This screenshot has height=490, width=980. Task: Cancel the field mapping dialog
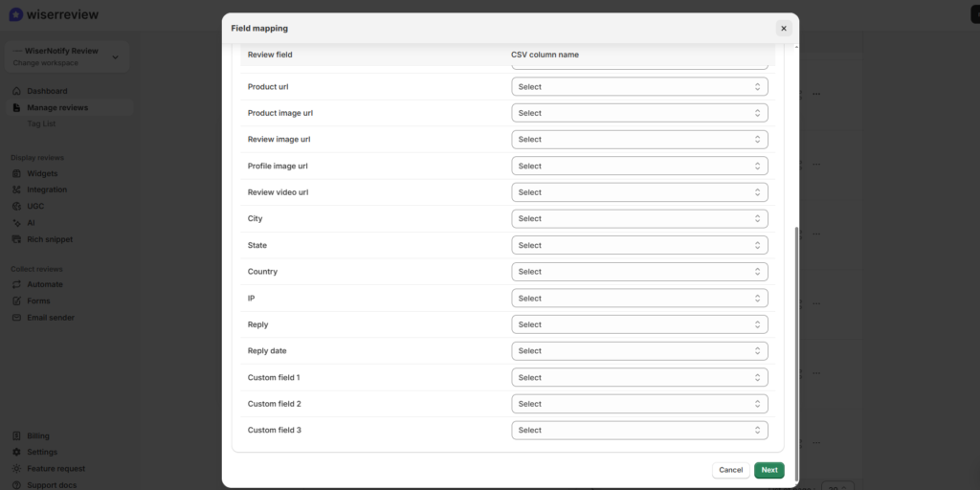click(x=730, y=470)
